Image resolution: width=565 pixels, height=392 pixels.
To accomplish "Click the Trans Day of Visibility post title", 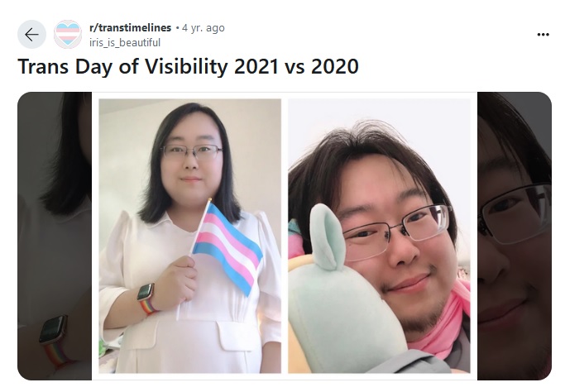I will (x=188, y=67).
